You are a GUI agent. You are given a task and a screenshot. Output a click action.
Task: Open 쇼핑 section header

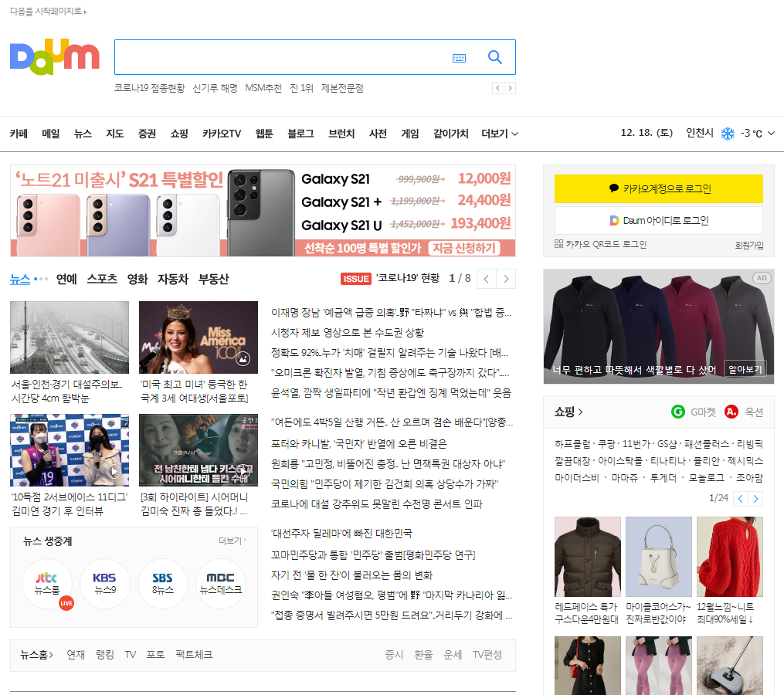coord(568,412)
